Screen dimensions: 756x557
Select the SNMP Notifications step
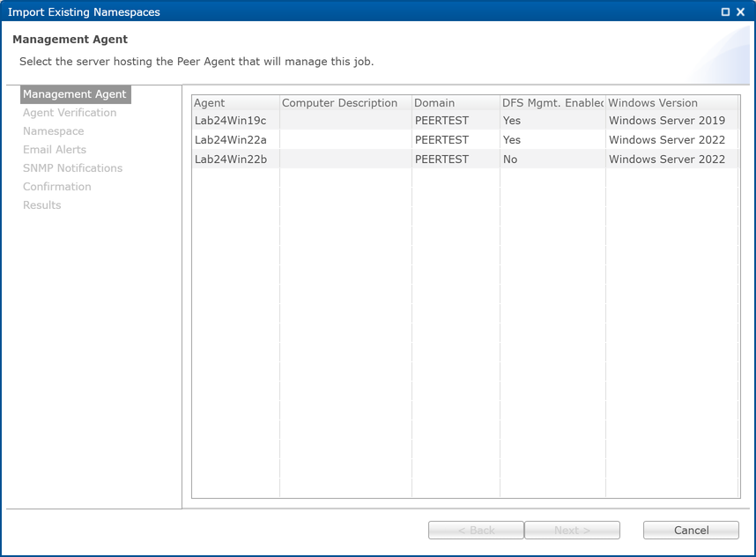pos(73,167)
